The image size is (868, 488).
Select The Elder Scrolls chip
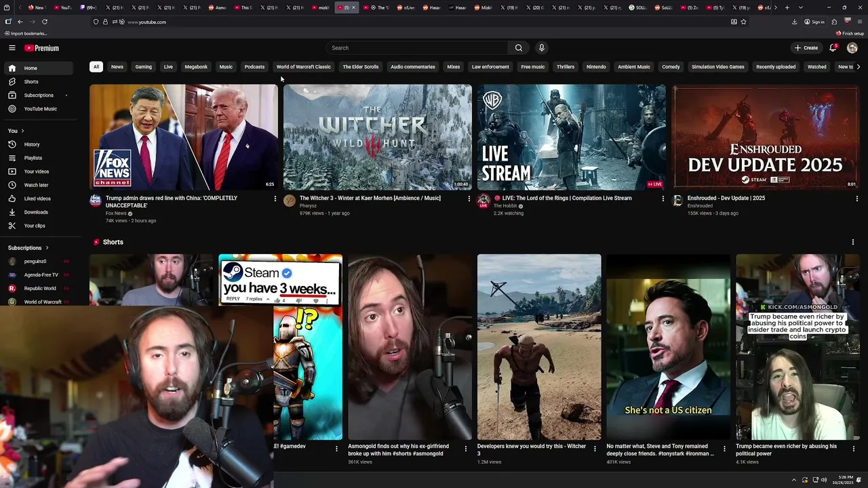coord(361,67)
